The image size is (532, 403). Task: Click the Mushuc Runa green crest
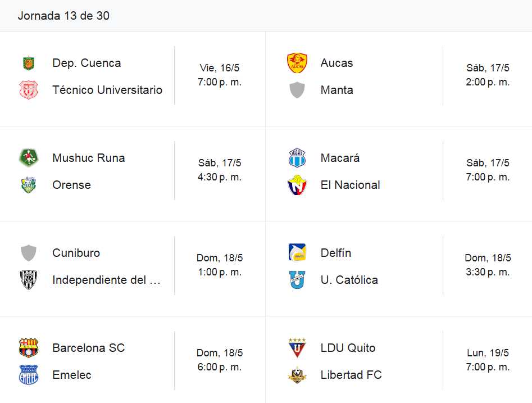[x=29, y=158]
